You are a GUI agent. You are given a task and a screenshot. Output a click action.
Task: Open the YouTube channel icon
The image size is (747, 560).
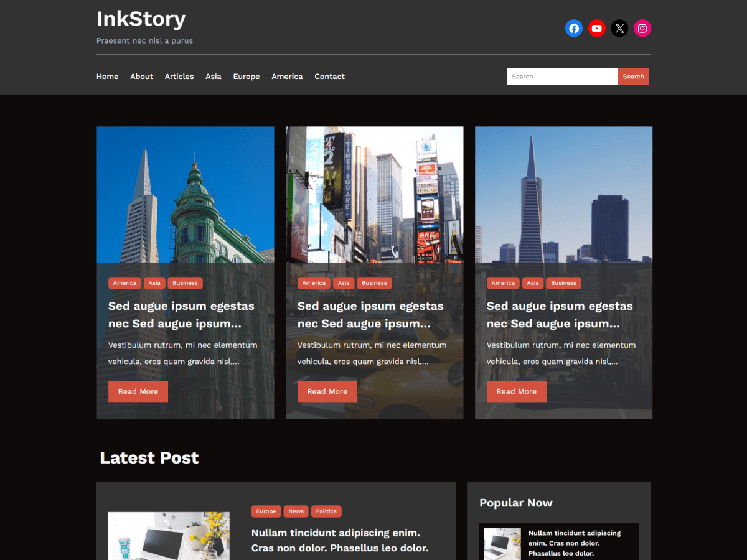pos(596,28)
